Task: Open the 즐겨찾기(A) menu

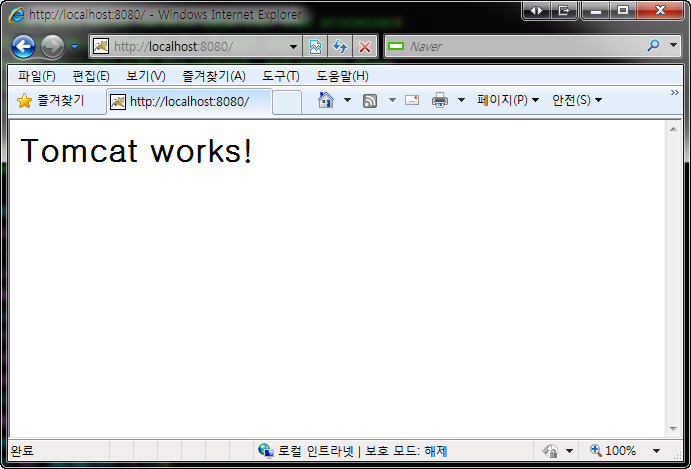Action: pyautogui.click(x=214, y=76)
